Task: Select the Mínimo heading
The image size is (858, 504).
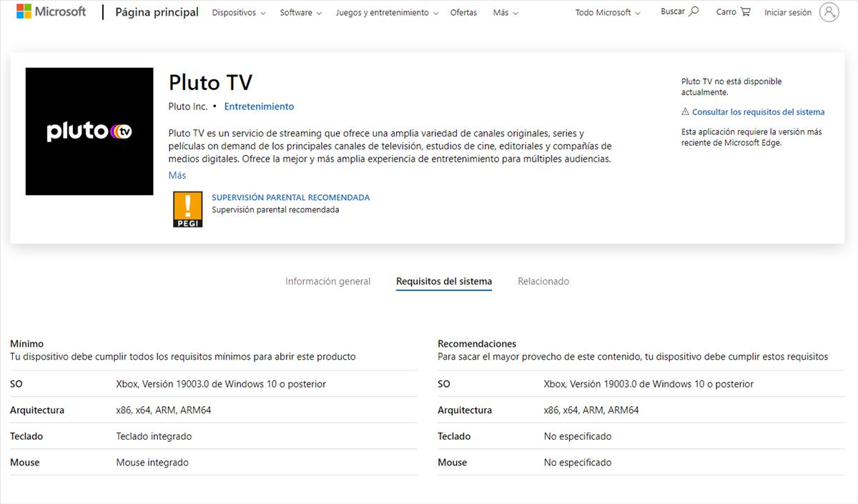Action: (27, 344)
